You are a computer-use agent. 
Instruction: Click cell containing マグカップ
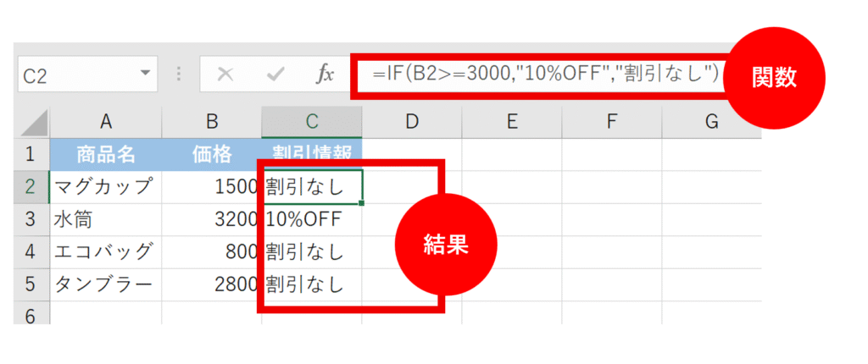[105, 186]
